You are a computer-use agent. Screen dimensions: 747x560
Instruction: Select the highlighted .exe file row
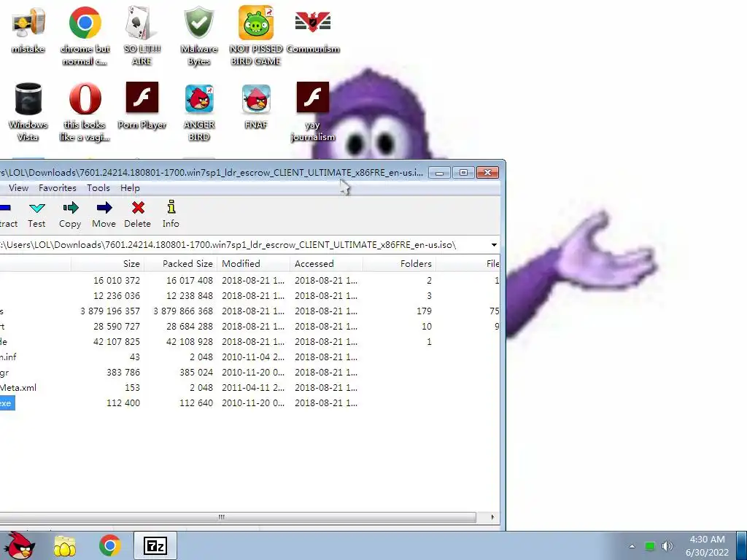pyautogui.click(x=249, y=402)
